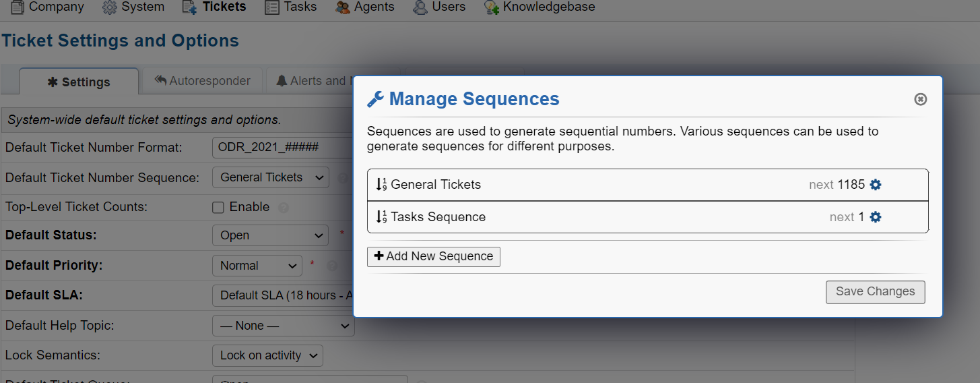Click help icon next to Top-Level Ticket Counts
The image size is (980, 383).
pos(284,208)
